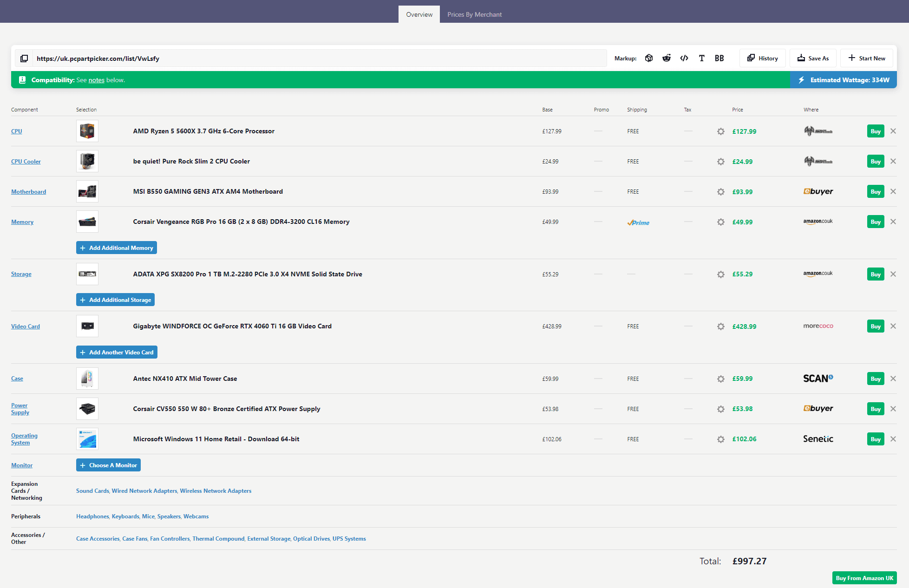Open price settings gear for Corsair CV550 PSU
This screenshot has height=588, width=909.
(x=721, y=409)
